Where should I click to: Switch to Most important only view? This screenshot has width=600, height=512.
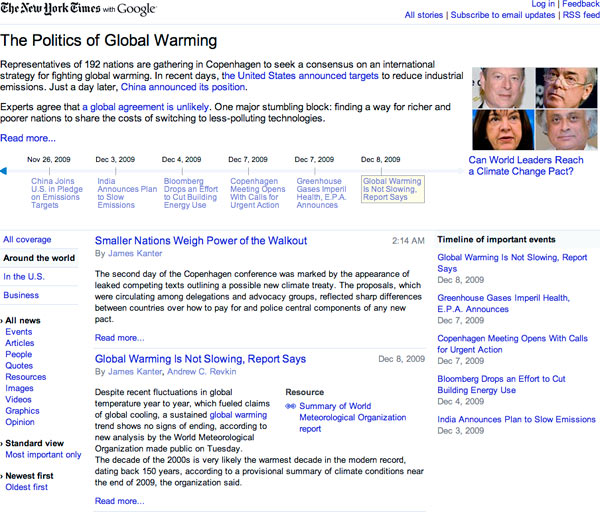pyautogui.click(x=43, y=455)
